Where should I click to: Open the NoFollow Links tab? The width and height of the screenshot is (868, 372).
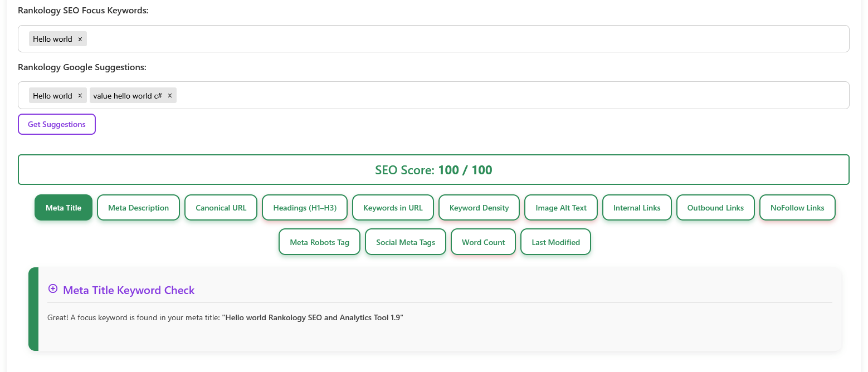click(797, 208)
